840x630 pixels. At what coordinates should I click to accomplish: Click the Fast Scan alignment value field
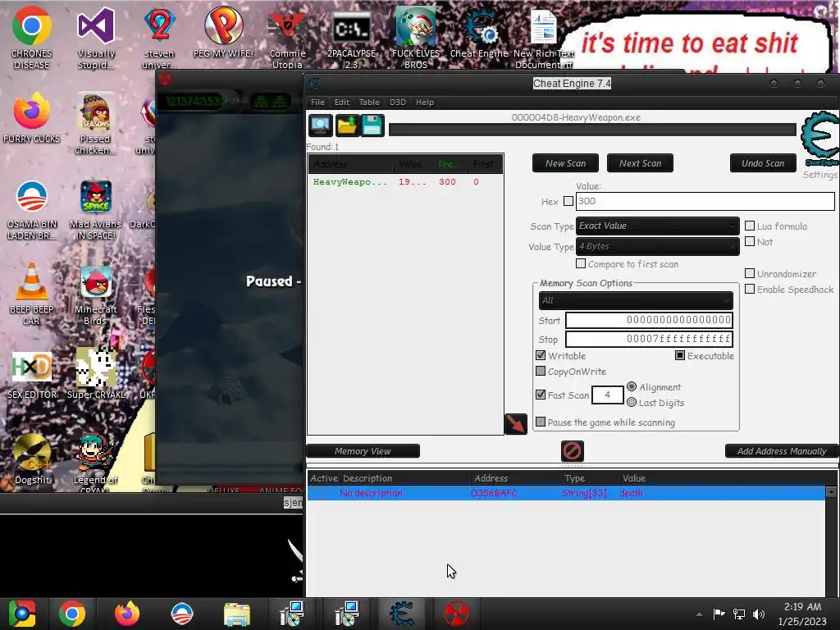[608, 395]
